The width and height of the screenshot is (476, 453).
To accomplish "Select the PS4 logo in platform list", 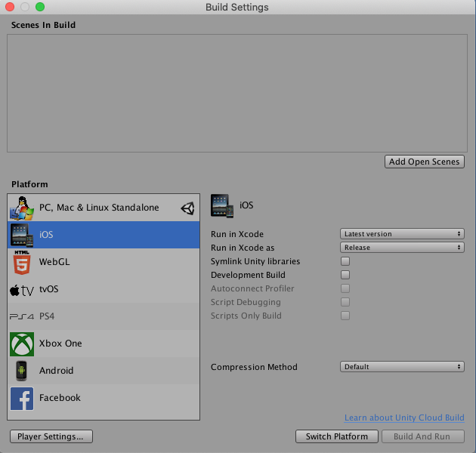I will pyautogui.click(x=22, y=316).
